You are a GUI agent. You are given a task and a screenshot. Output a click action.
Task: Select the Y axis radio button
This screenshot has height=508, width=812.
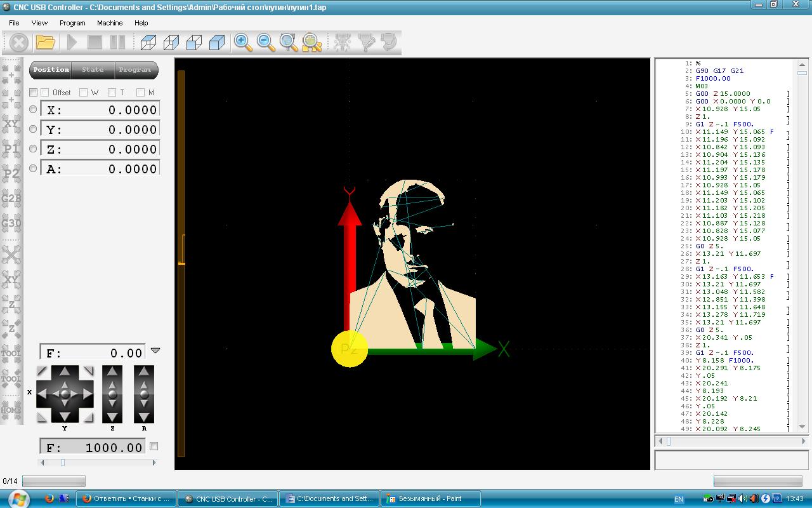[x=33, y=129]
